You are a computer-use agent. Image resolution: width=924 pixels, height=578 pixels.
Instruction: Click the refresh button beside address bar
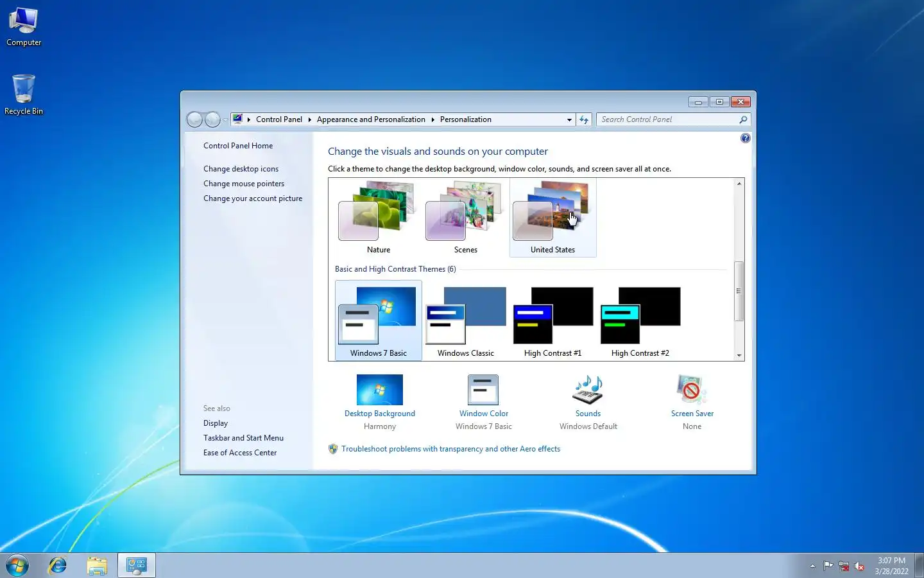point(584,119)
